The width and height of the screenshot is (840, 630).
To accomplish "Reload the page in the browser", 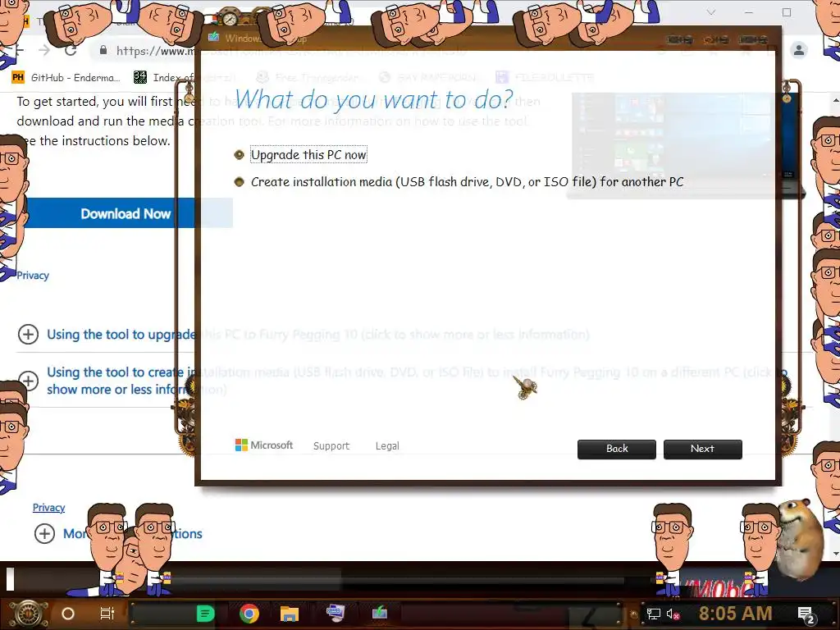I will [71, 50].
